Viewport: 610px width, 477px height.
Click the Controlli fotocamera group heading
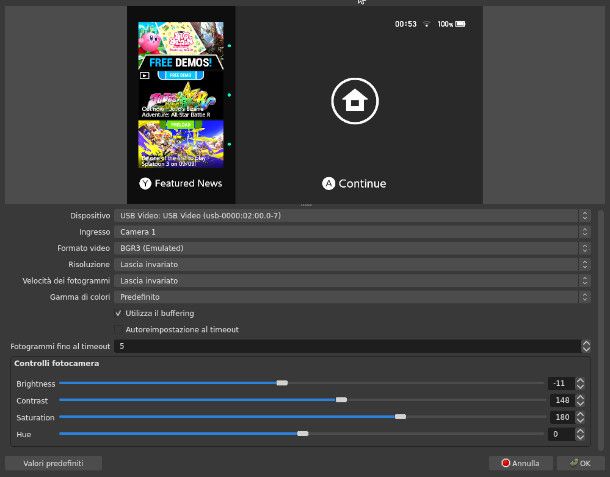point(57,363)
